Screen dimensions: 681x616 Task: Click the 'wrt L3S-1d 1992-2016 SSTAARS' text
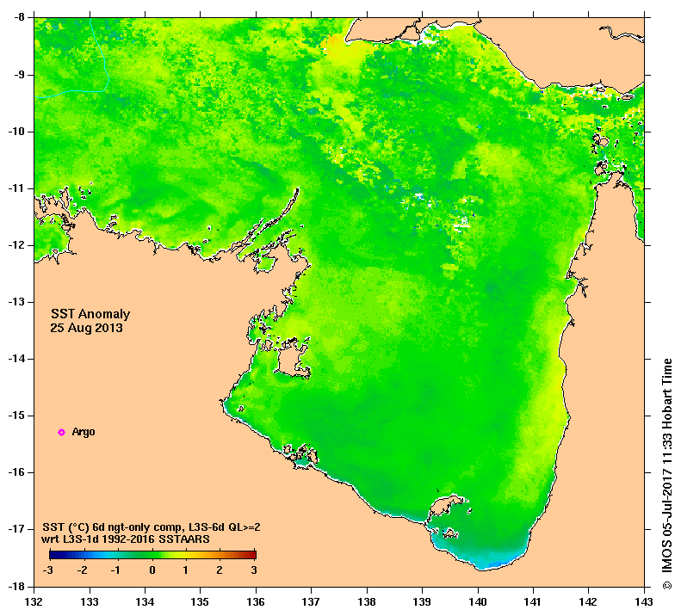point(126,539)
